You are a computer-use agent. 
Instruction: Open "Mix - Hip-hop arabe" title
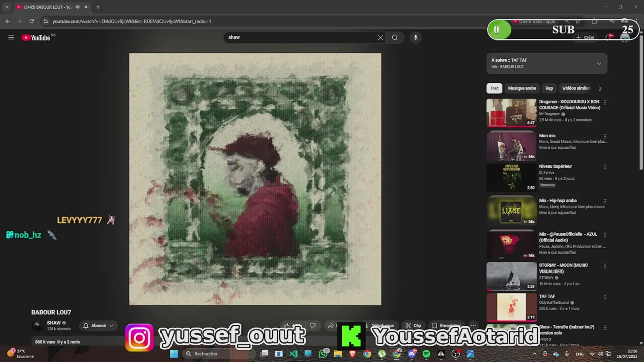coord(557,200)
